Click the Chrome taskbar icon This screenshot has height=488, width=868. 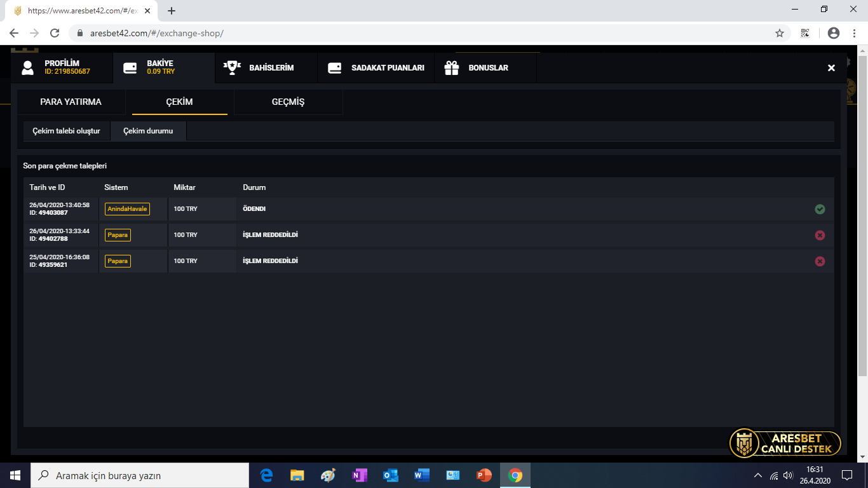515,475
